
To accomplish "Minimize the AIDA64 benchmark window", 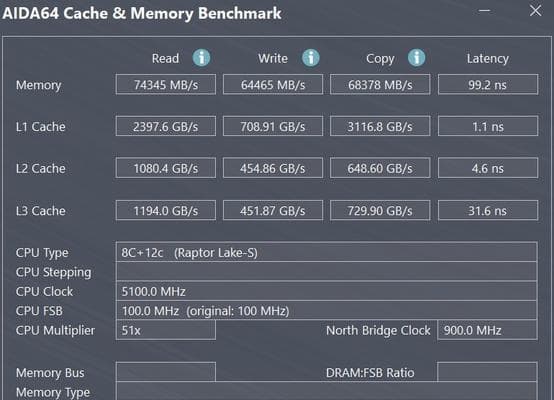I will click(x=484, y=11).
